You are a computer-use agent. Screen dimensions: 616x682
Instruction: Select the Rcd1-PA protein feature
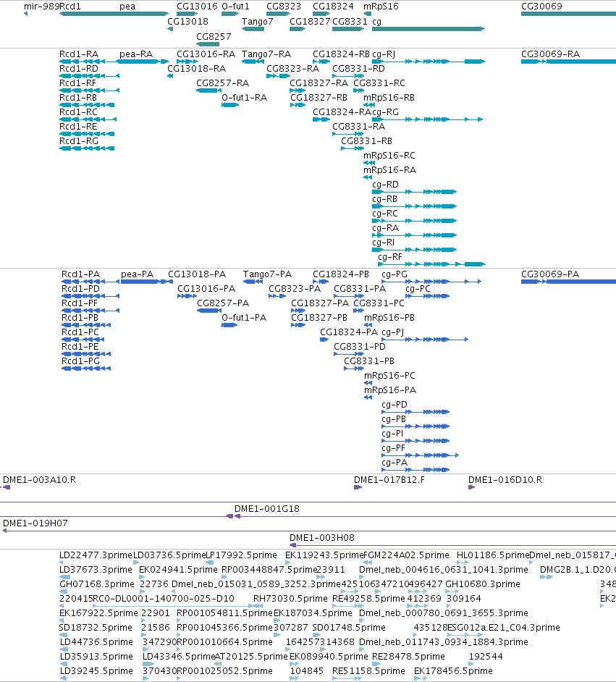(90, 282)
